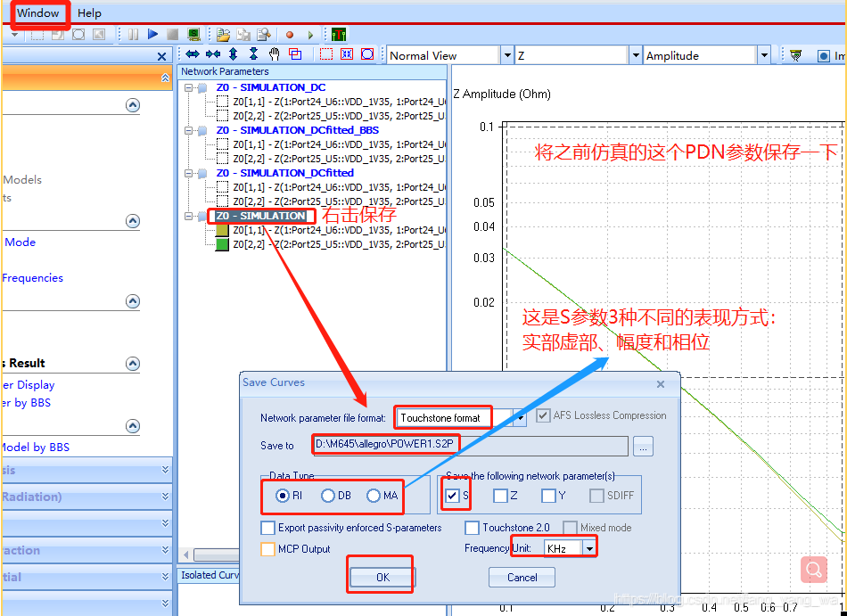Collapse the orange panel header double chevron
Screen dimensions: 847x616
(165, 78)
